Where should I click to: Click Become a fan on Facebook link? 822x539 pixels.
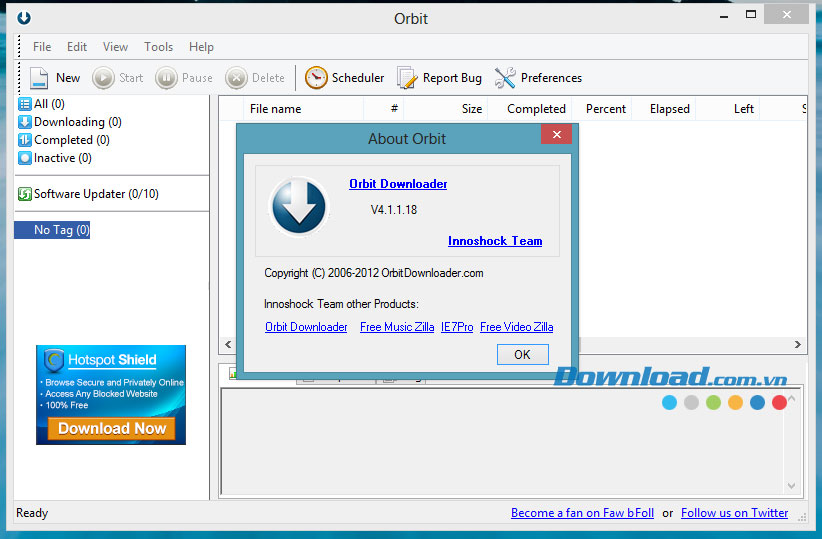582,513
